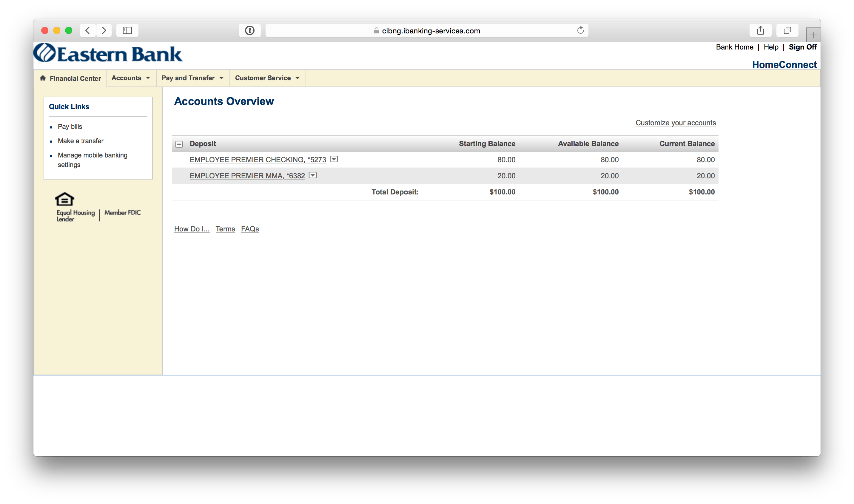Open the FAQs link

pyautogui.click(x=250, y=229)
